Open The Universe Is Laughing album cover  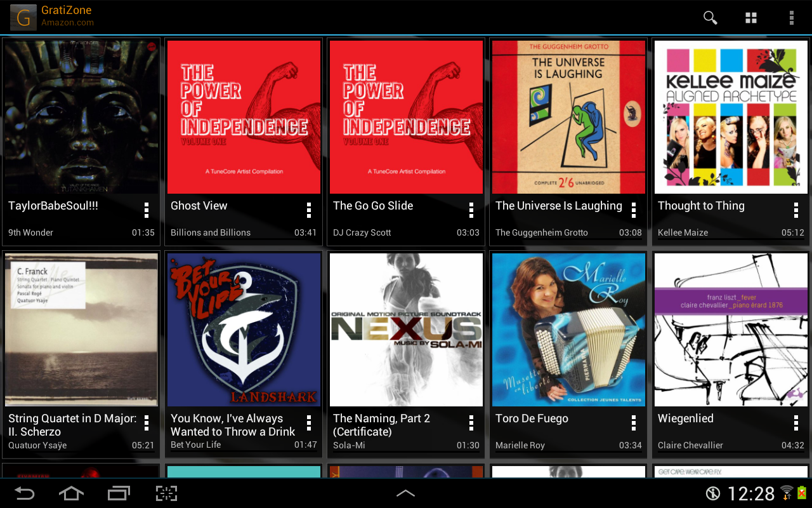(x=569, y=117)
